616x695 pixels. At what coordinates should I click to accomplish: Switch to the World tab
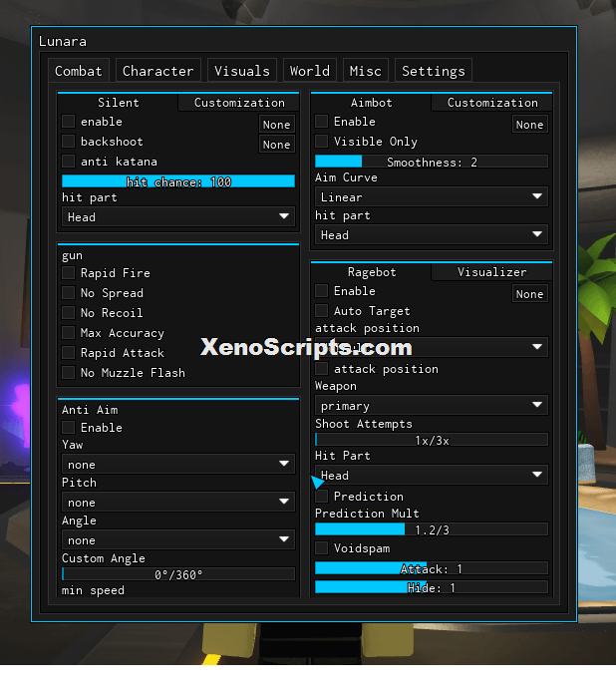(310, 71)
